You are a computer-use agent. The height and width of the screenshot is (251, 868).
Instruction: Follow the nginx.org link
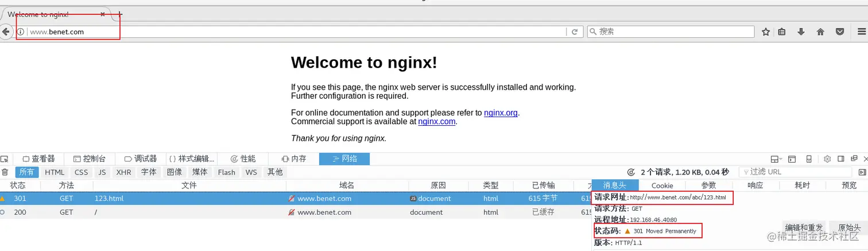pyautogui.click(x=501, y=113)
